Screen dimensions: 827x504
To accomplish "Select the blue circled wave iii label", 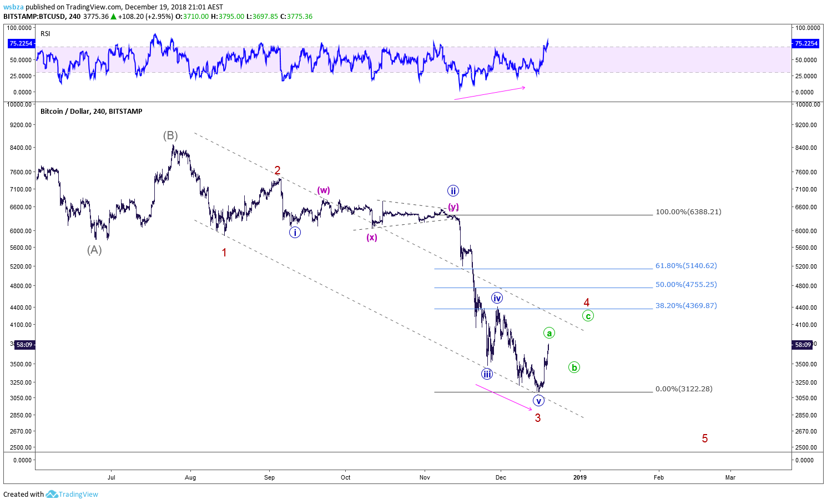I will click(487, 374).
